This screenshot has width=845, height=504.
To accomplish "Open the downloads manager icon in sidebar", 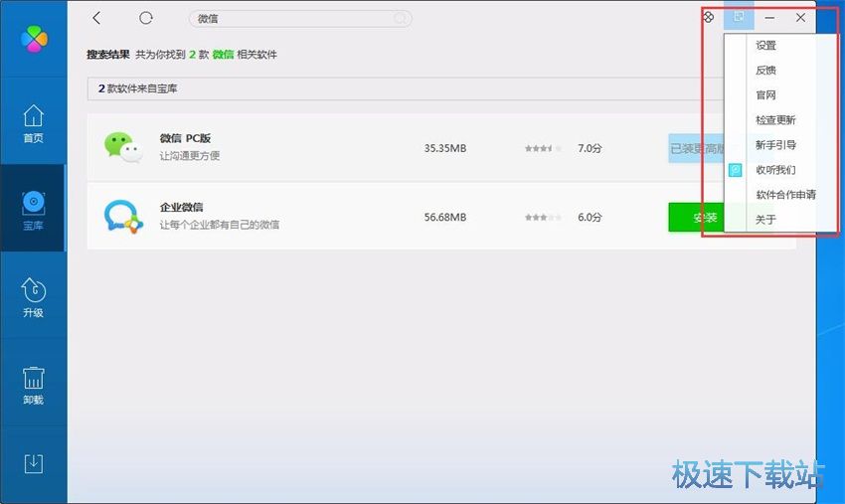I will 34,463.
